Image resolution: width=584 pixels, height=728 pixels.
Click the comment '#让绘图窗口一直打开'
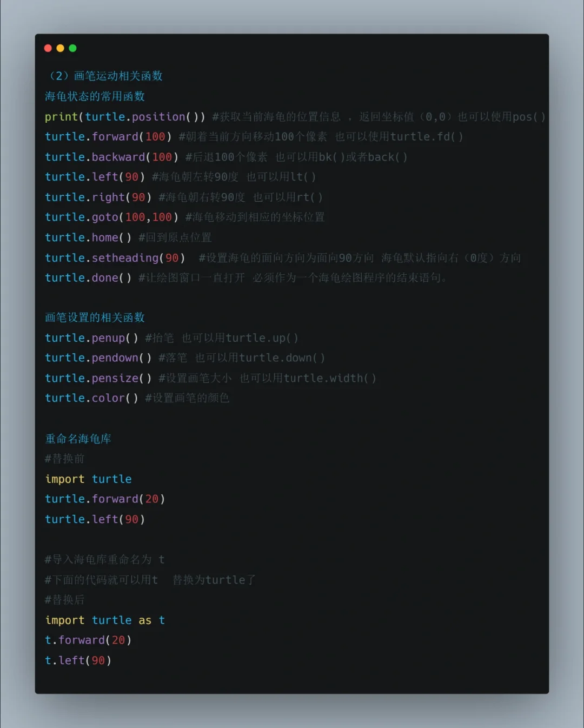[x=191, y=278]
